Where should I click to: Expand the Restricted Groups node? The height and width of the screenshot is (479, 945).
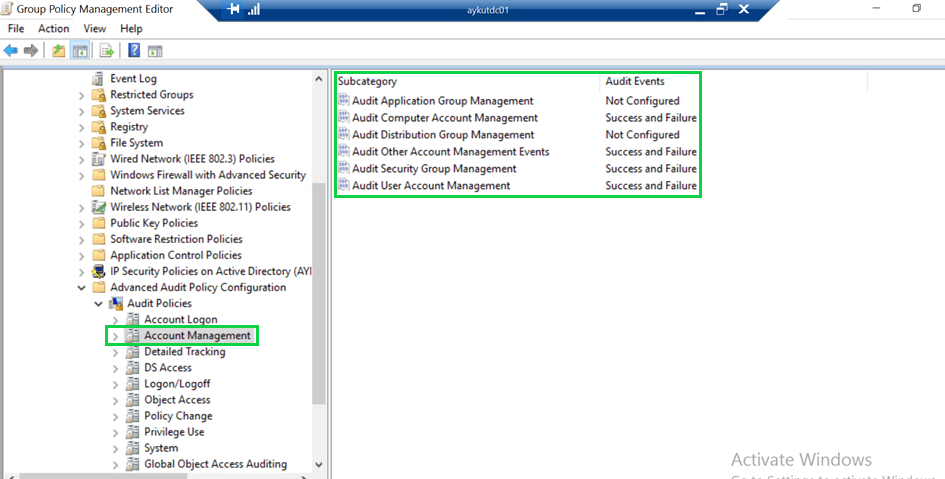click(82, 95)
